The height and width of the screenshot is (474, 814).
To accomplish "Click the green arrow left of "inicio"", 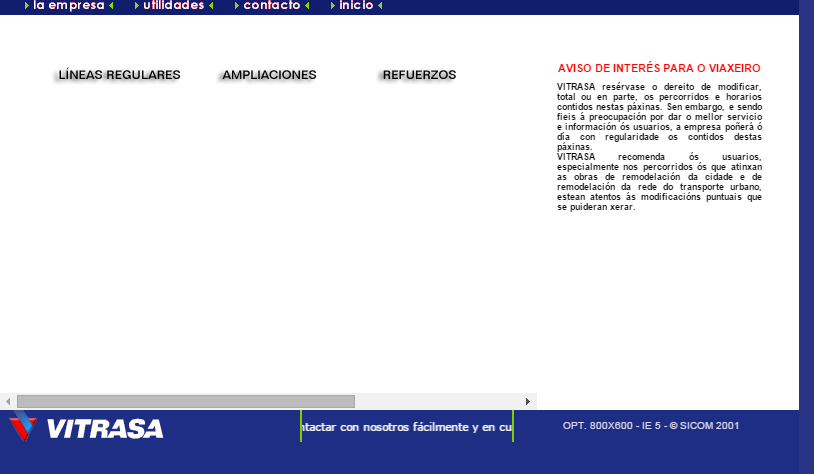I will (333, 6).
